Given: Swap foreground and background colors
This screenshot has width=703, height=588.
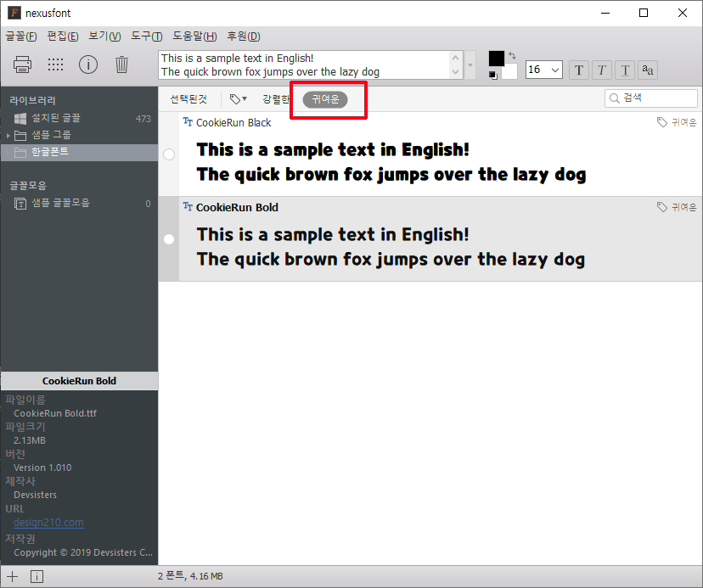Looking at the screenshot, I should point(513,56).
